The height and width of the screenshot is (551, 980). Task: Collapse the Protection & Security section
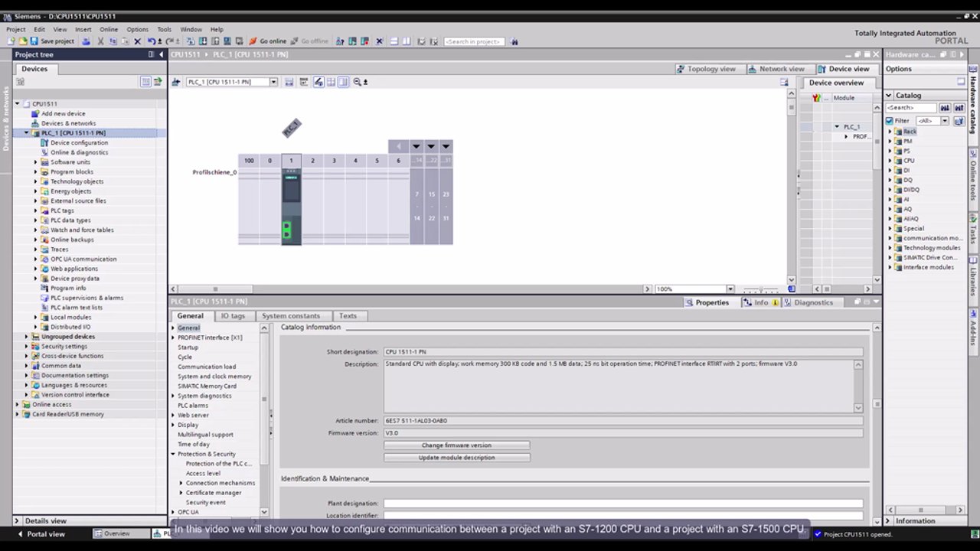tap(173, 454)
